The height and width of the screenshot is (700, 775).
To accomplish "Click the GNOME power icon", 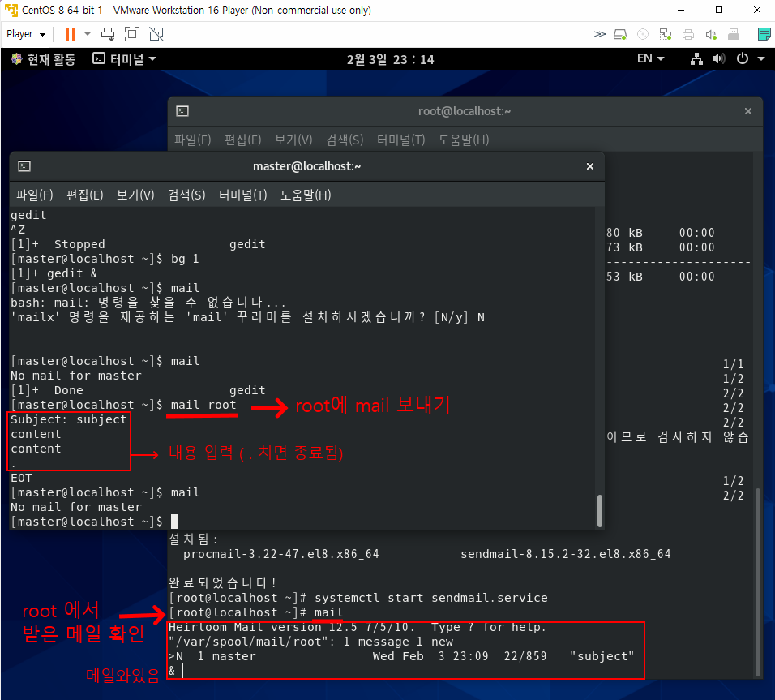I will coord(742,59).
